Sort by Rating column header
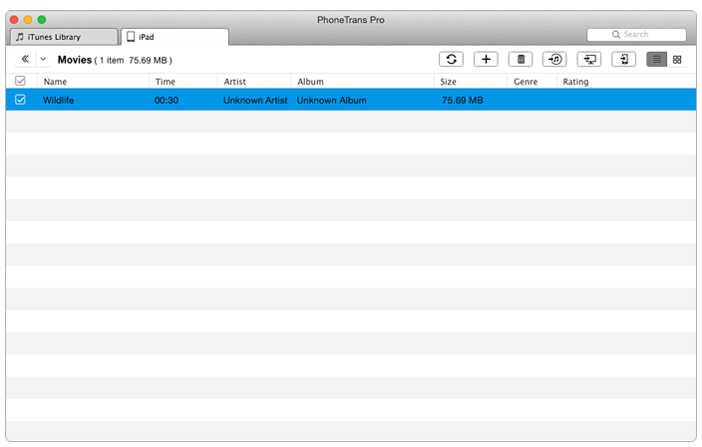This screenshot has height=447, width=702. (575, 82)
